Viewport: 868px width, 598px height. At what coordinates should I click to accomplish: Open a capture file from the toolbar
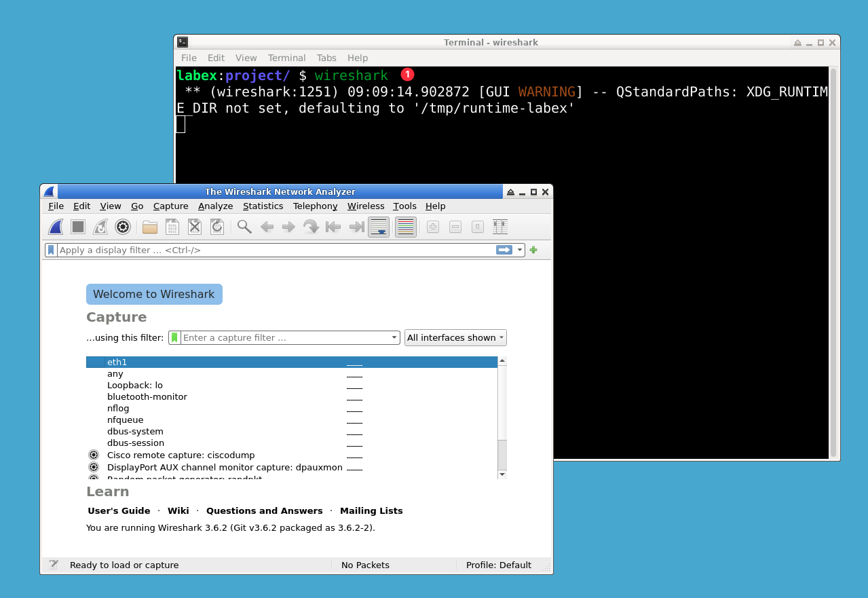(x=149, y=227)
